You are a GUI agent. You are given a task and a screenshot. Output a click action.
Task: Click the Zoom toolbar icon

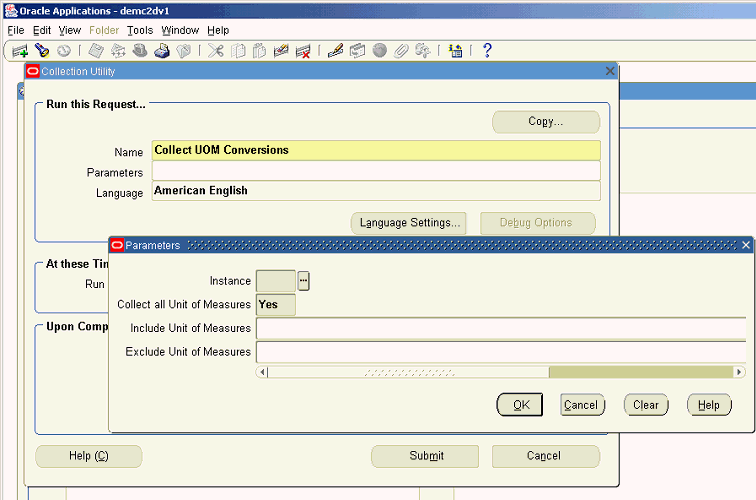tap(357, 51)
